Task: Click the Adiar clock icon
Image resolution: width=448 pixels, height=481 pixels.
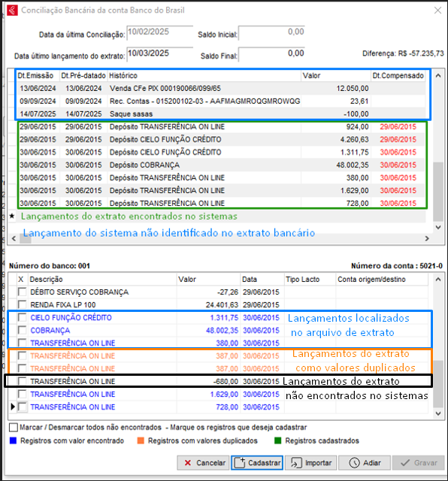Action: pyautogui.click(x=354, y=463)
